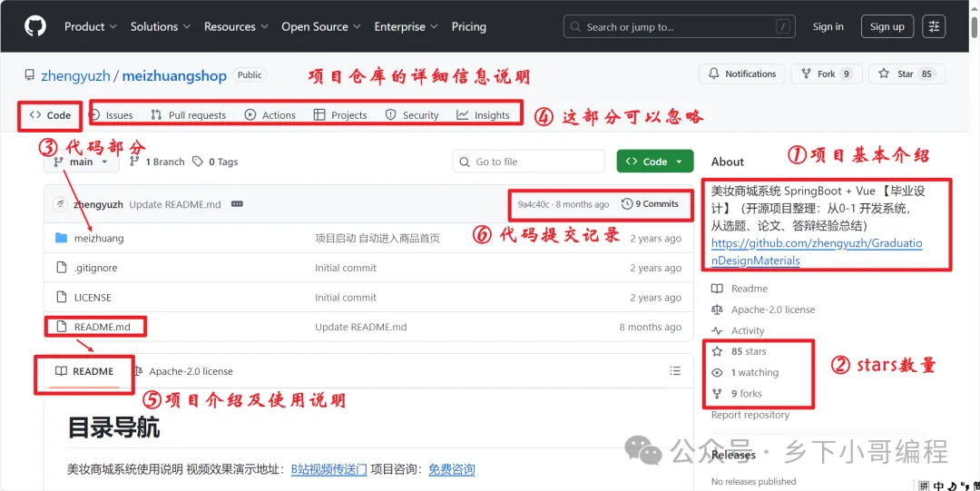Select the Apache-2.0 license tab
This screenshot has height=491, width=980.
[182, 371]
